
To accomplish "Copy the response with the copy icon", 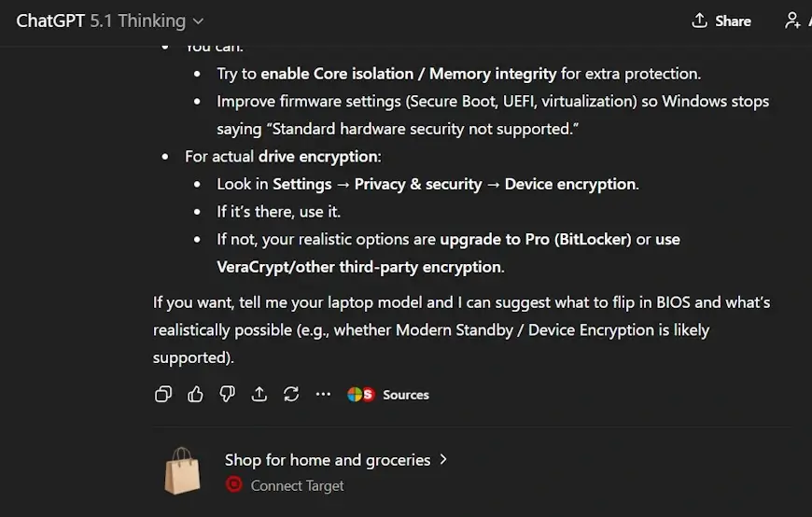I will (x=163, y=395).
